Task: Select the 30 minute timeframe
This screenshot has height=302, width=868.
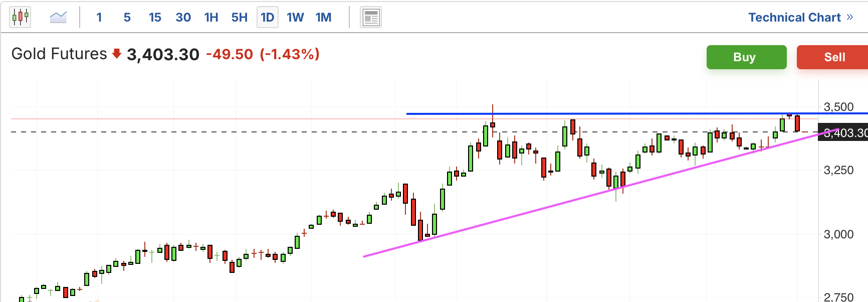Action: coord(183,18)
